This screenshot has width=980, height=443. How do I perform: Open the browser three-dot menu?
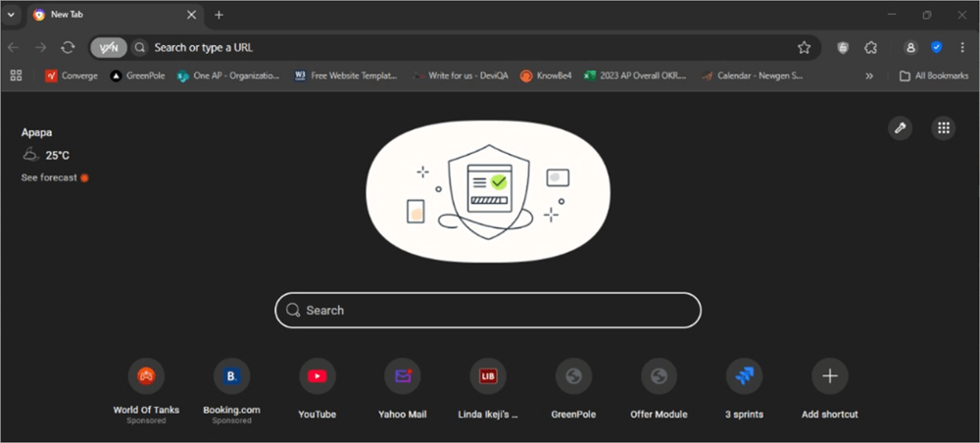962,47
